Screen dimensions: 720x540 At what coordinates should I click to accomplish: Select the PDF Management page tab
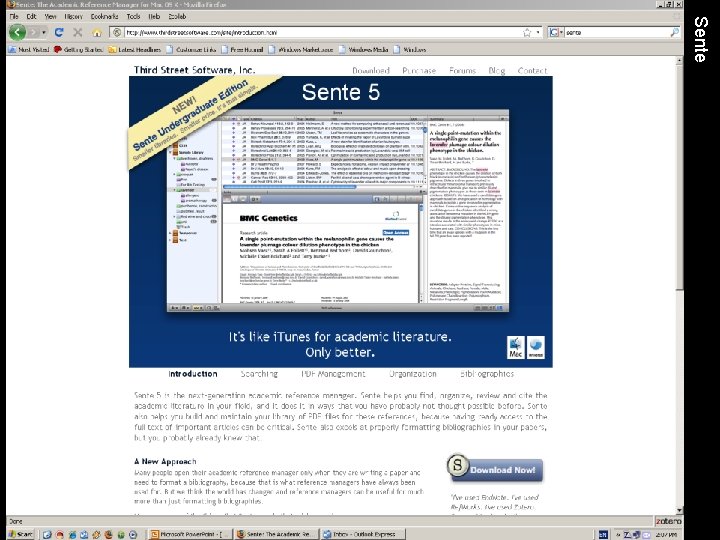[333, 374]
